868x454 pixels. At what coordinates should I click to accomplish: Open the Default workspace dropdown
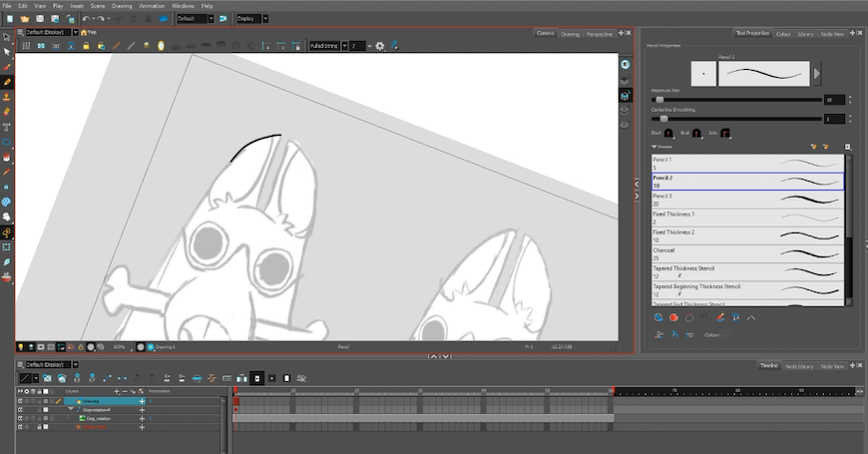(211, 19)
